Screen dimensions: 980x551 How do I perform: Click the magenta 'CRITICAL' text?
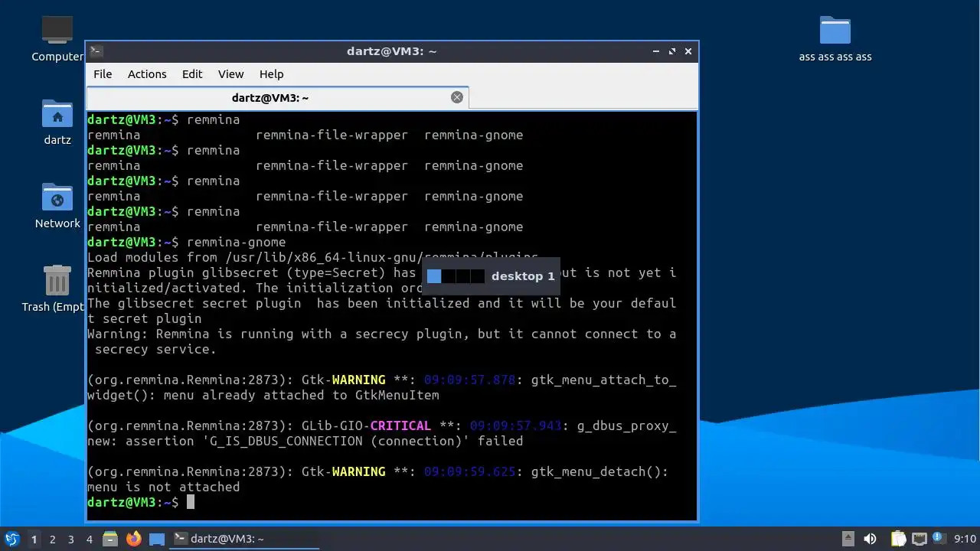click(x=401, y=425)
